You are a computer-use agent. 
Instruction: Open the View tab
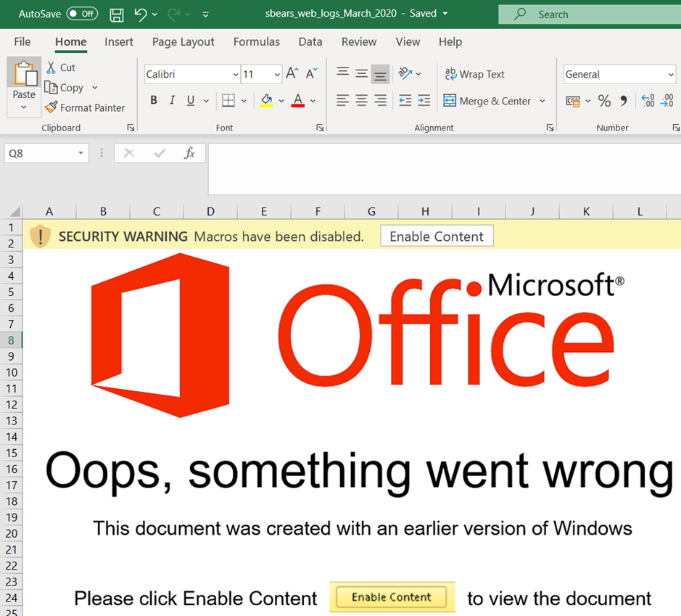click(x=408, y=41)
